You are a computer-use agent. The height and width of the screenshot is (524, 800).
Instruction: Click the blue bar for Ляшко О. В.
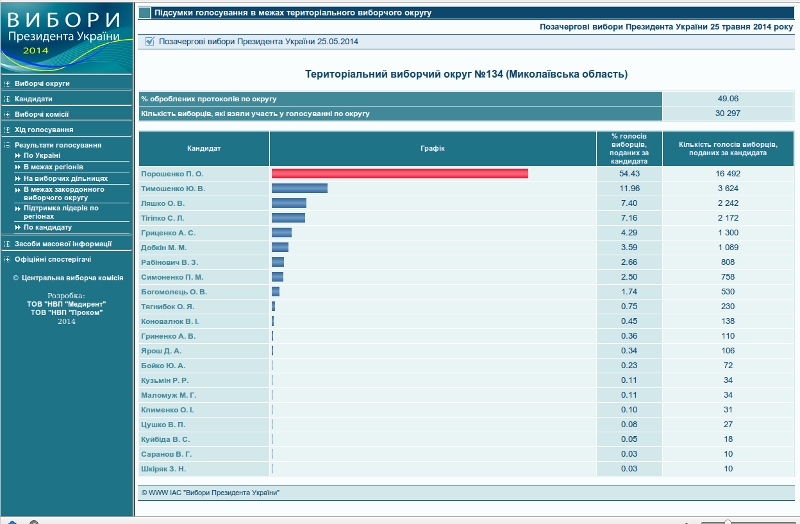pos(289,203)
